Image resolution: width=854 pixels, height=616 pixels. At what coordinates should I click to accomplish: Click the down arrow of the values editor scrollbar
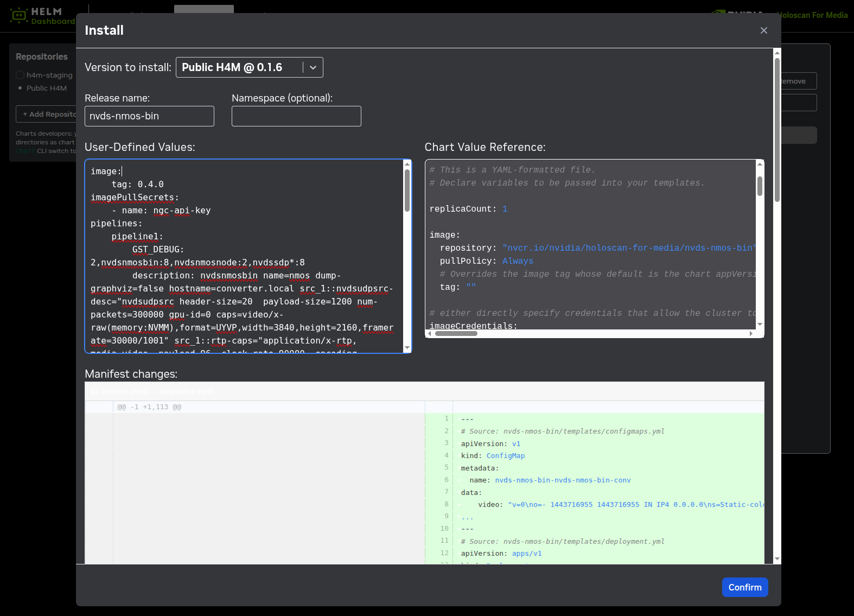coord(407,347)
